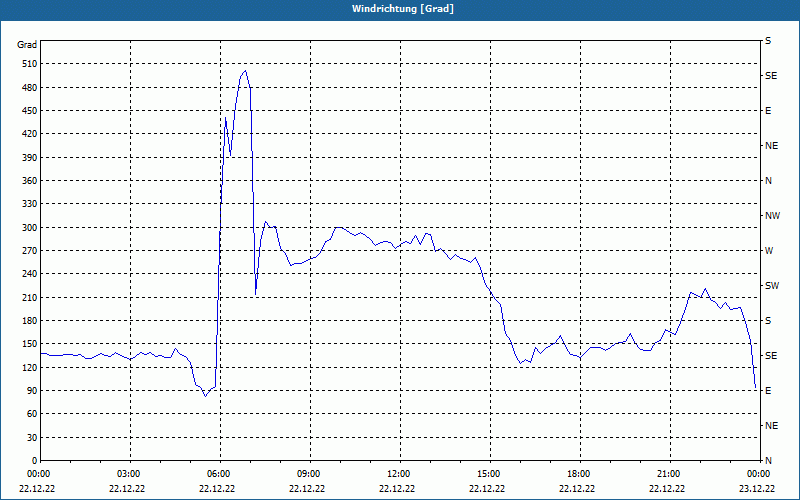The height and width of the screenshot is (500, 800).
Task: Click the 23.12.22 date label
Action: [x=757, y=488]
